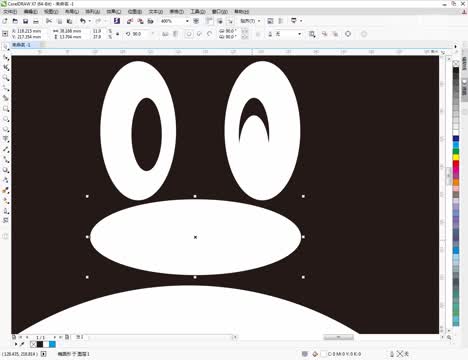This screenshot has height=360, width=468.
Task: Click the Save button on toolbar
Action: [25, 21]
